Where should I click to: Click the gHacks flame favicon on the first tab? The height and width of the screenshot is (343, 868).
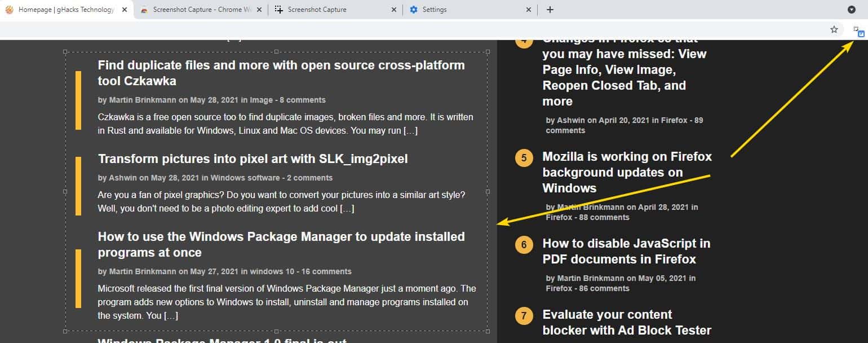pos(8,9)
